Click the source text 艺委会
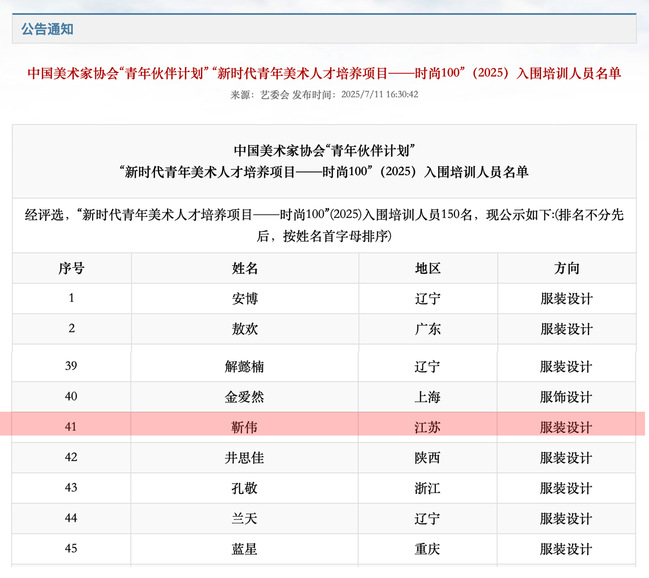The height and width of the screenshot is (578, 649). [x=274, y=95]
